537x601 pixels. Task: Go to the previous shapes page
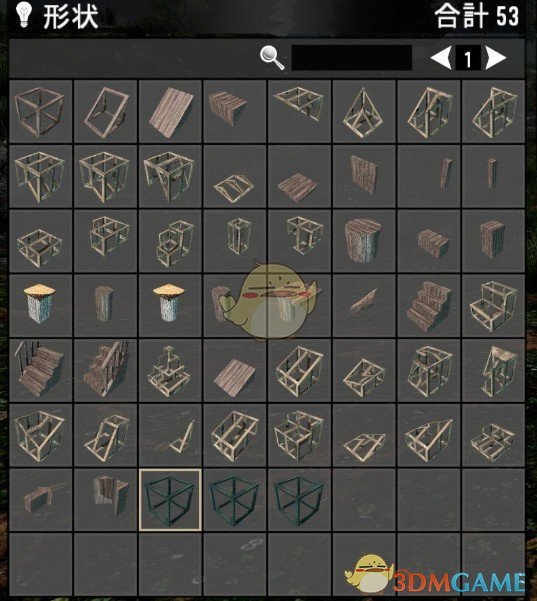coord(441,58)
